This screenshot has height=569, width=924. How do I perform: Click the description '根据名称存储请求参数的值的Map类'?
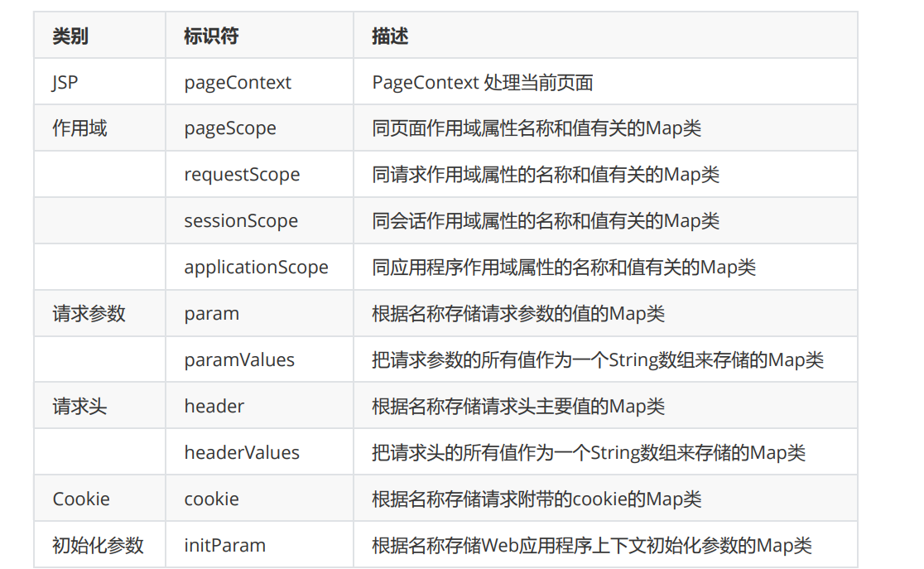point(518,314)
